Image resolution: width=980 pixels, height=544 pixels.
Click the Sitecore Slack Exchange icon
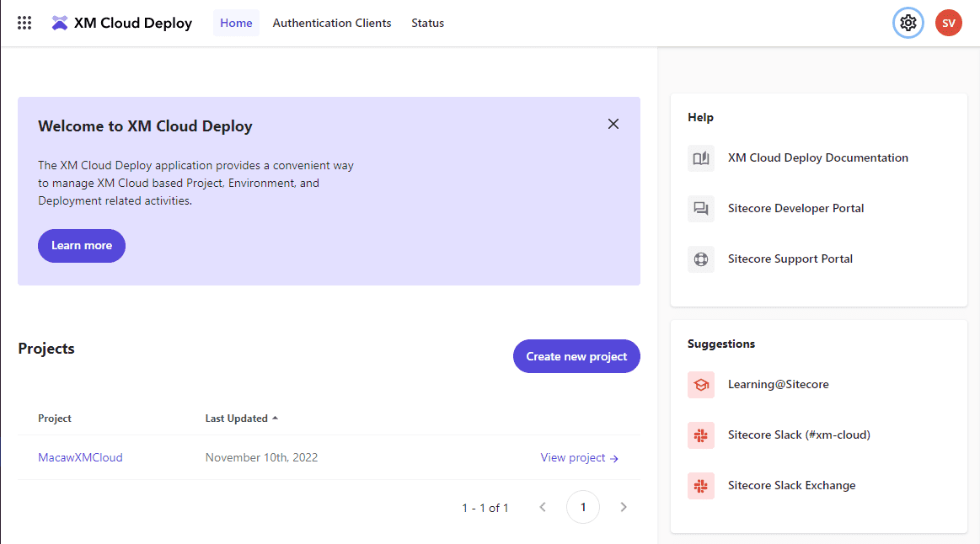pos(700,486)
